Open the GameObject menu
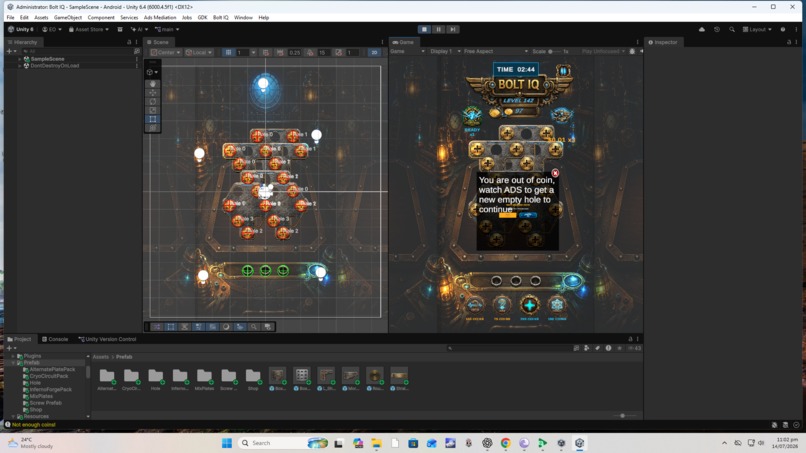This screenshot has width=806, height=453. pos(68,17)
